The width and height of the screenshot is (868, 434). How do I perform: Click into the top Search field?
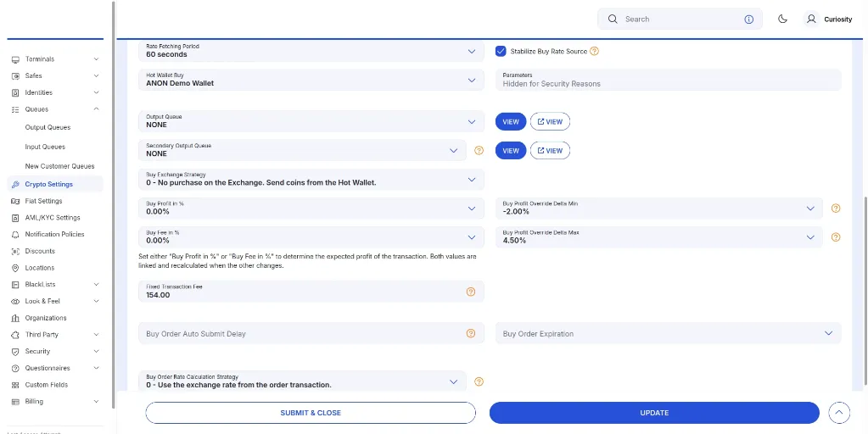click(679, 19)
